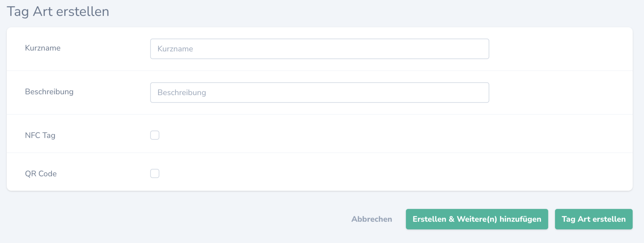This screenshot has height=243, width=644.
Task: Cancel the form via Abbrechen
Action: 371,219
